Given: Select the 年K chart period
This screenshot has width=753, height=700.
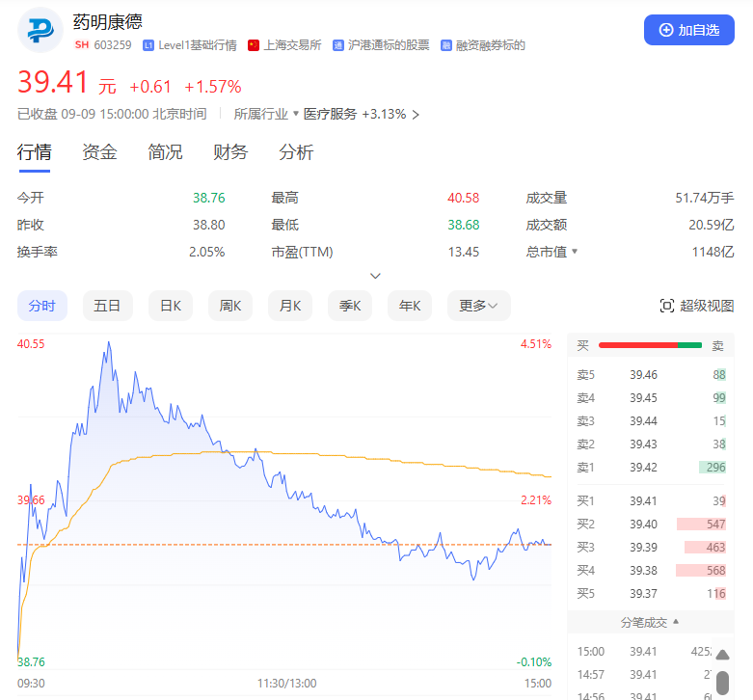Looking at the screenshot, I should (410, 306).
